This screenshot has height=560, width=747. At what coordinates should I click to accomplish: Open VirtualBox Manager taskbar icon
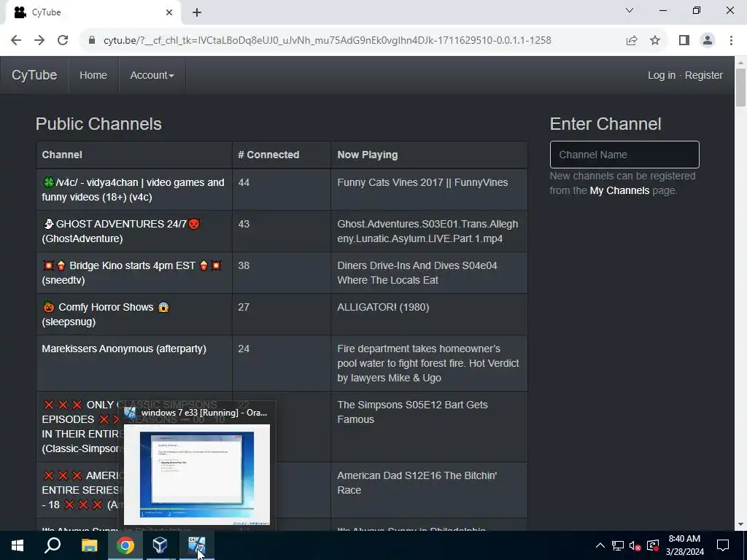(160, 545)
